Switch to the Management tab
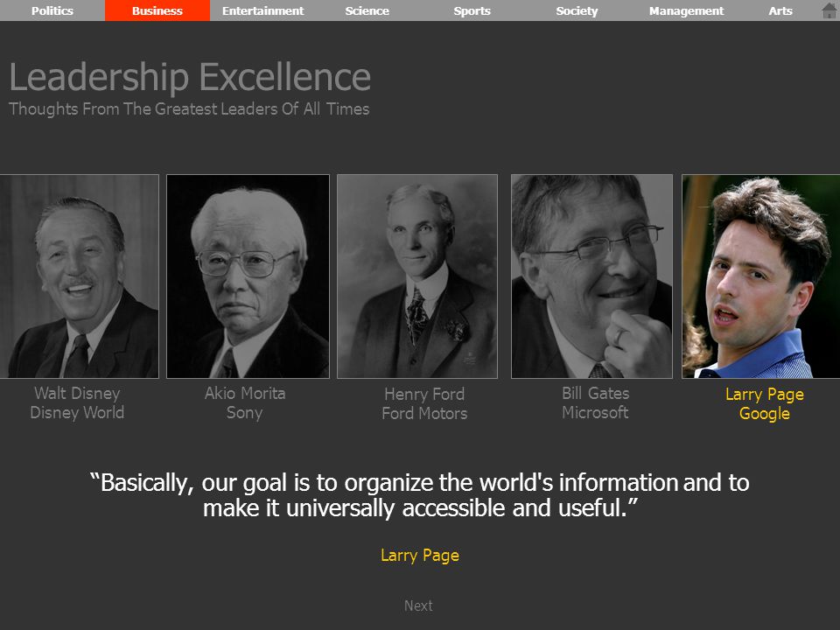The width and height of the screenshot is (840, 630). point(686,10)
